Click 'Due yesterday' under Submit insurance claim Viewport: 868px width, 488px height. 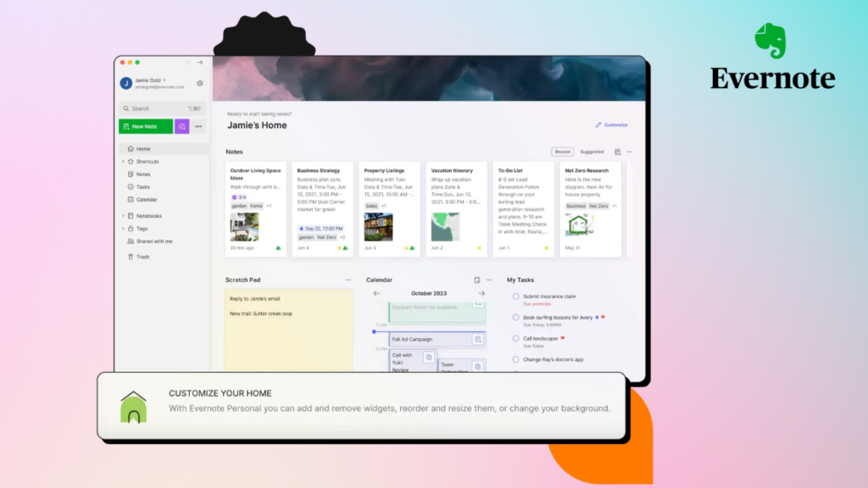[537, 304]
